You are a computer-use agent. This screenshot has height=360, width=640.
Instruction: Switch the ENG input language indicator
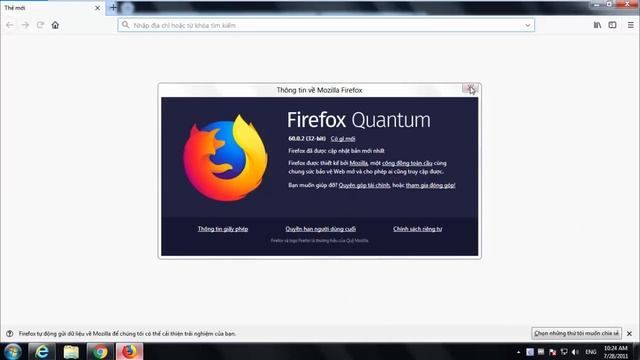pyautogui.click(x=591, y=352)
